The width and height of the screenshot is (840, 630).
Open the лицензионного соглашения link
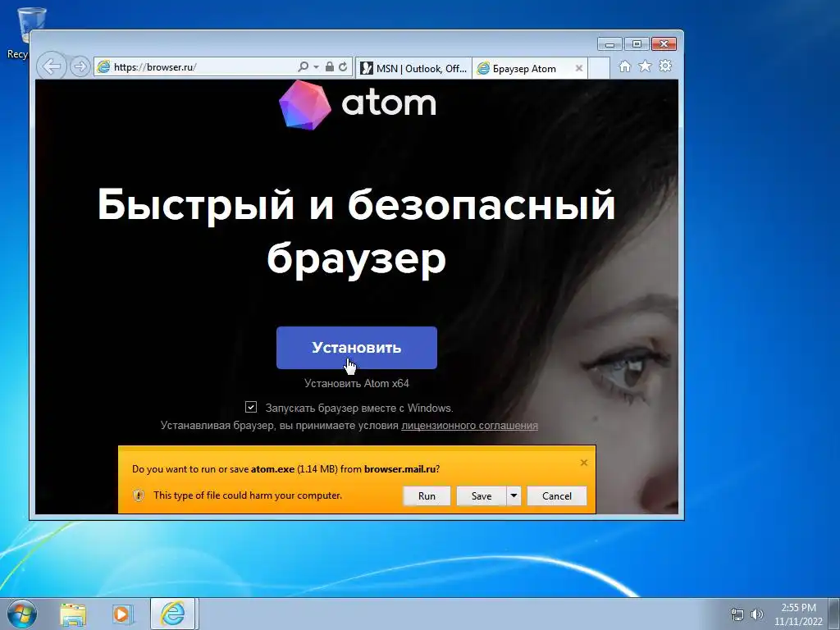click(x=469, y=426)
